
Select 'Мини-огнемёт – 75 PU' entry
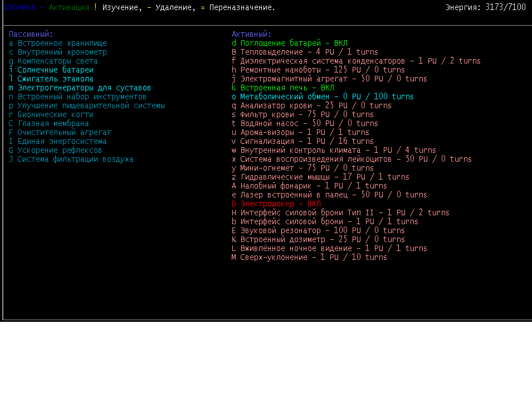(302, 168)
